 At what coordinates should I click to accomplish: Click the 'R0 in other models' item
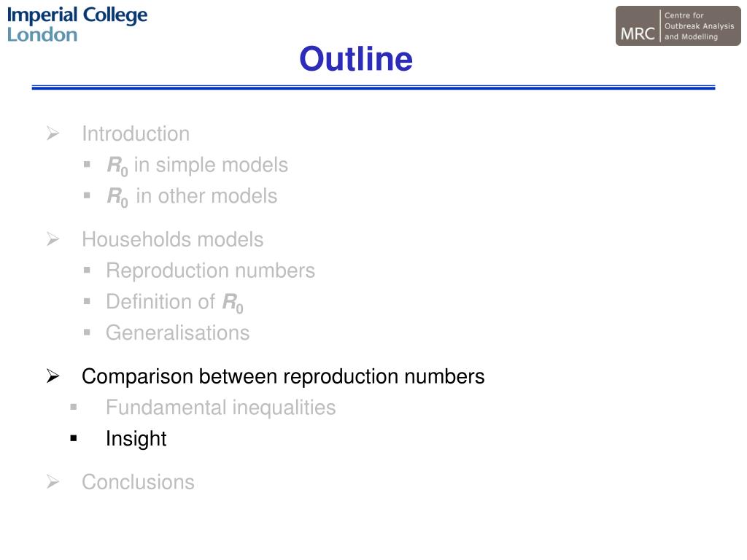192,197
